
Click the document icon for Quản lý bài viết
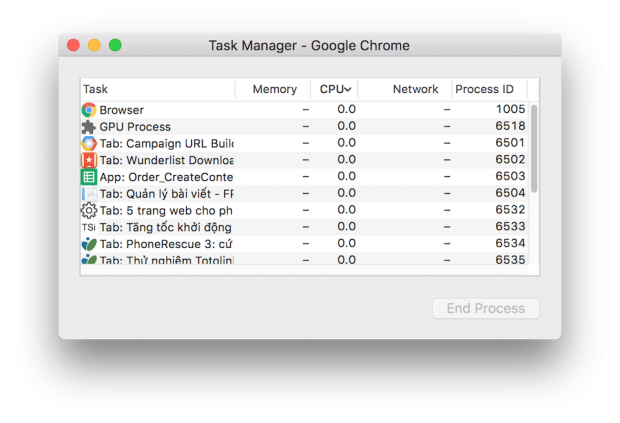89,194
